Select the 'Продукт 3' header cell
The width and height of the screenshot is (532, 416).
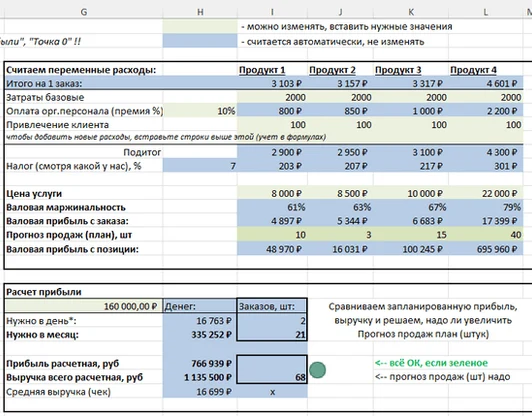pyautogui.click(x=411, y=70)
